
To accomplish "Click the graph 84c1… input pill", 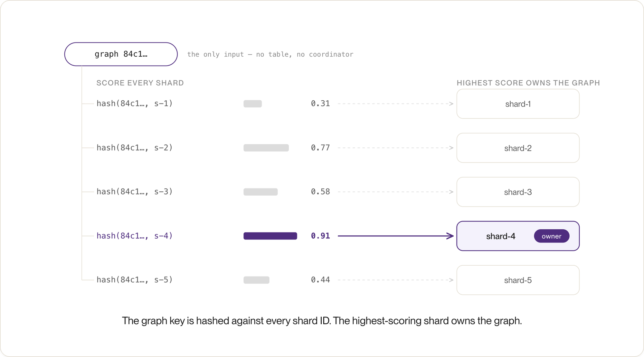I will [121, 54].
